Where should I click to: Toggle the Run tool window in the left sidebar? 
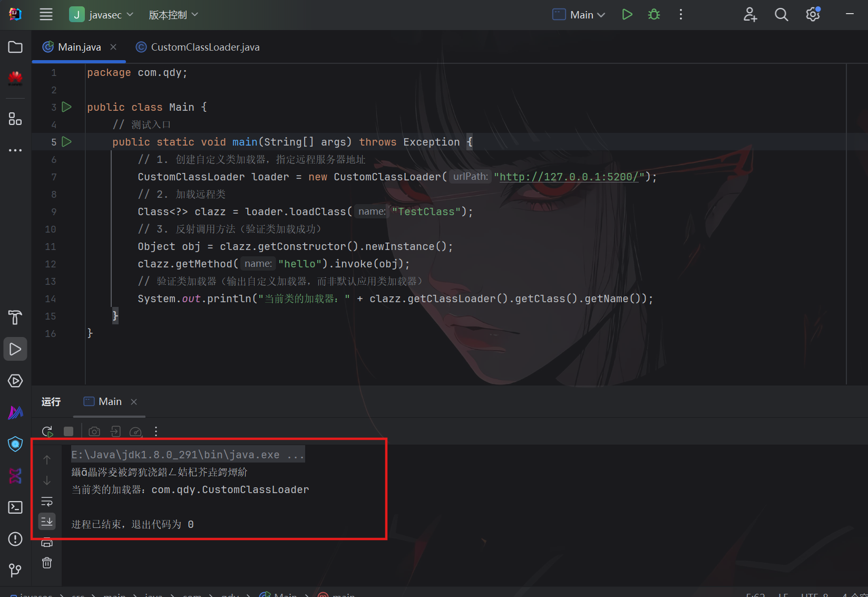[15, 349]
